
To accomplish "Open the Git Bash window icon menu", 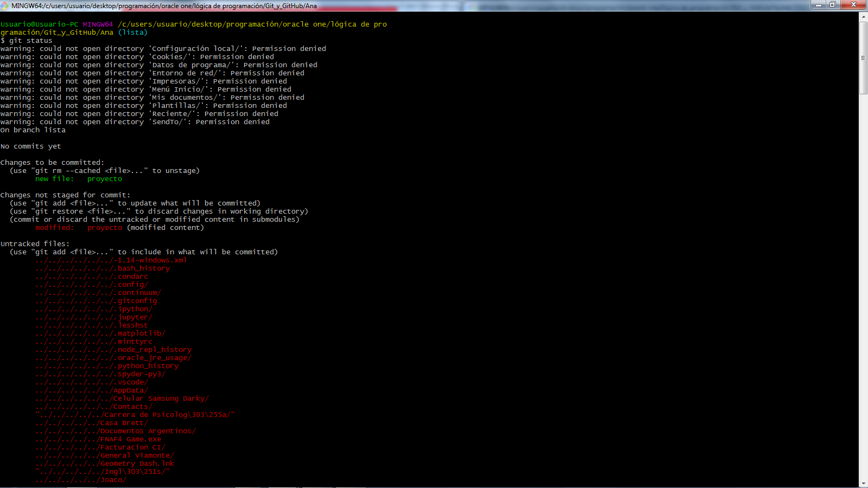I will pos(5,5).
